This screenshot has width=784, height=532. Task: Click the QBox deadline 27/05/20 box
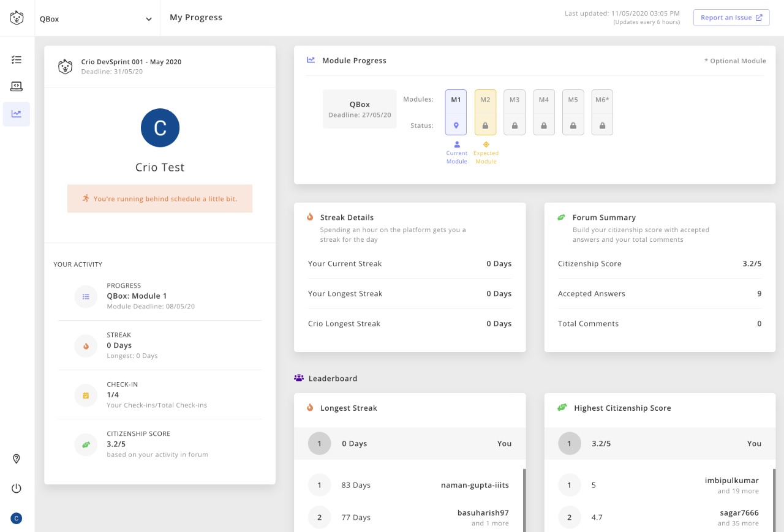pyautogui.click(x=360, y=109)
